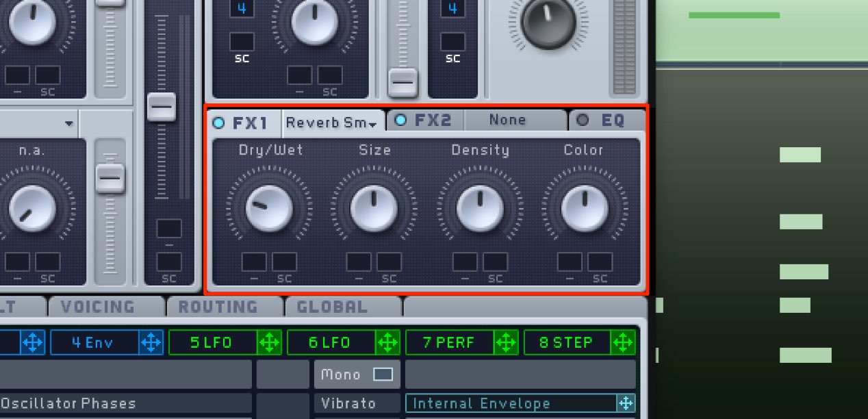The image size is (868, 419).
Task: Switch to the ROUTING tab
Action: click(x=218, y=307)
